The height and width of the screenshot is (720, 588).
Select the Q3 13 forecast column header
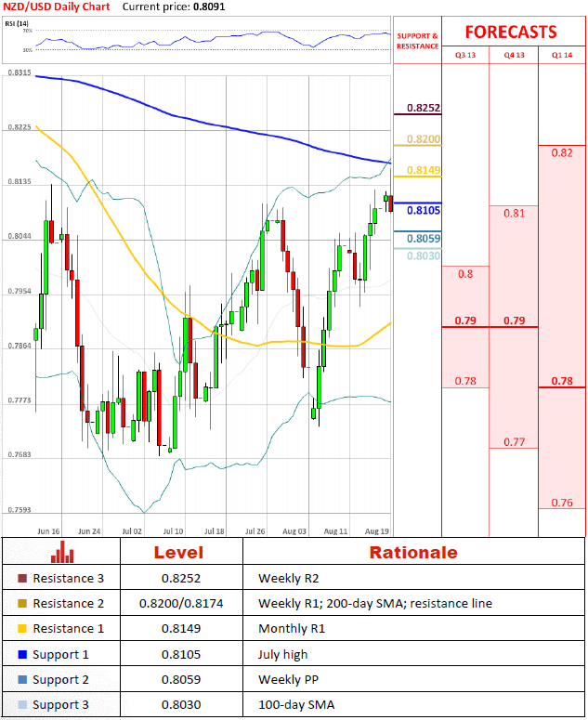click(465, 55)
